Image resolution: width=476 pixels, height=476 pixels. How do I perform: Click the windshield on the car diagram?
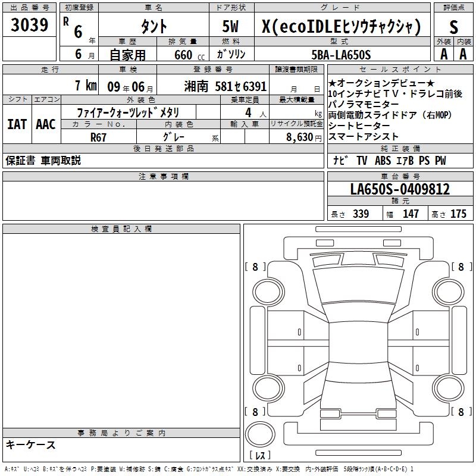point(358,313)
